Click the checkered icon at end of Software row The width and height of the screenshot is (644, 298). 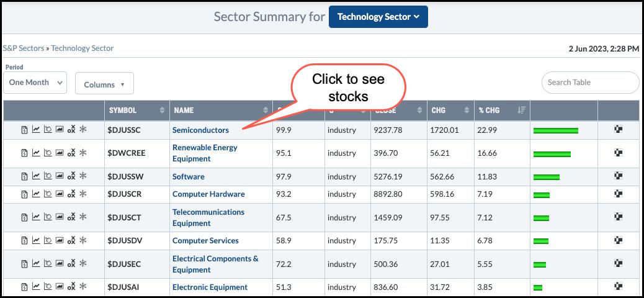coord(618,176)
